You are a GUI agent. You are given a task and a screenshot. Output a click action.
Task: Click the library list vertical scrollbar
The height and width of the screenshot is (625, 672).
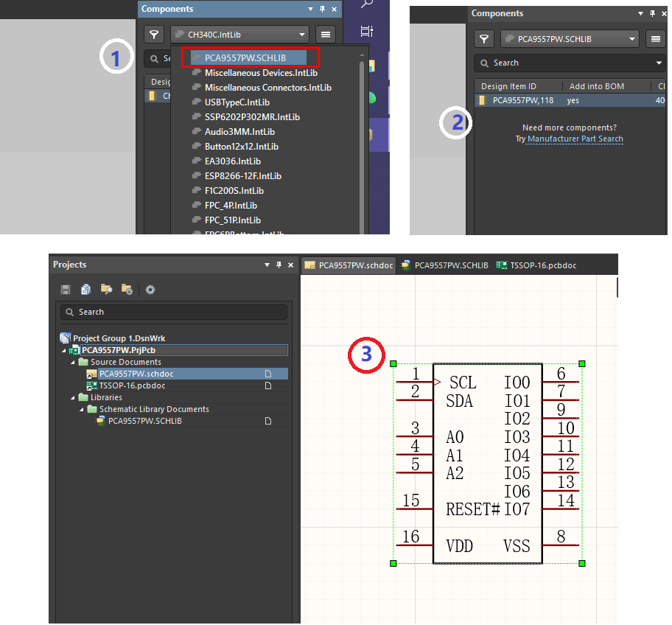pyautogui.click(x=362, y=146)
